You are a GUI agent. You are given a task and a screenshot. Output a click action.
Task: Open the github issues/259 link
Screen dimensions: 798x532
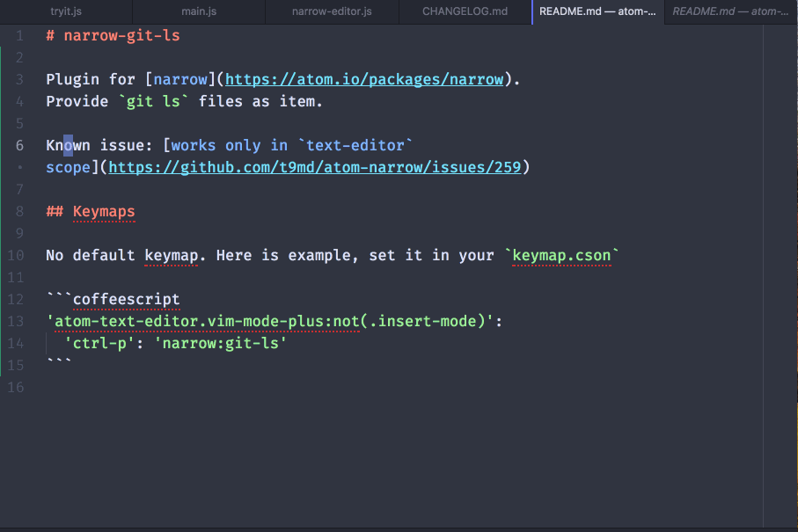point(314,167)
